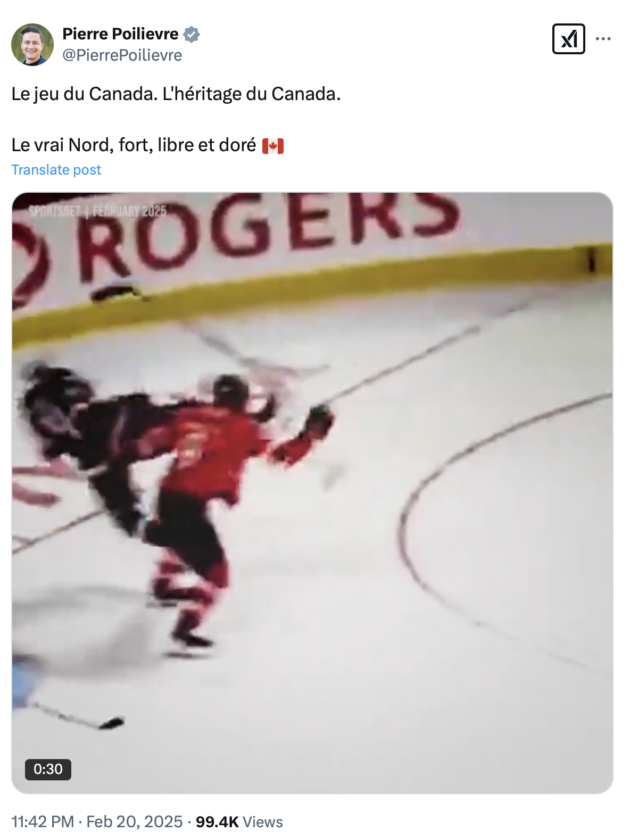Click the Sportsnet February 2025 watermark
This screenshot has width=630, height=840.
point(98,211)
